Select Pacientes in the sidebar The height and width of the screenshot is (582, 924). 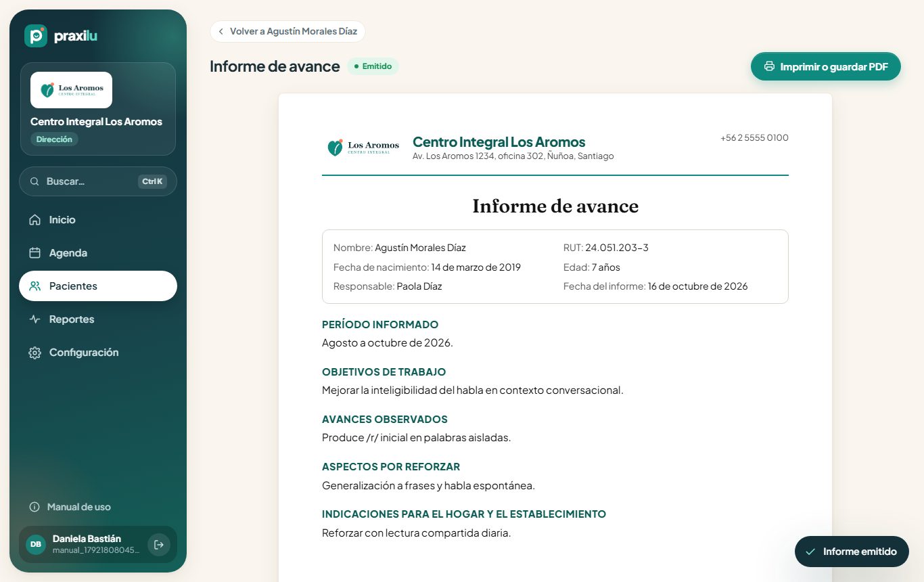98,286
